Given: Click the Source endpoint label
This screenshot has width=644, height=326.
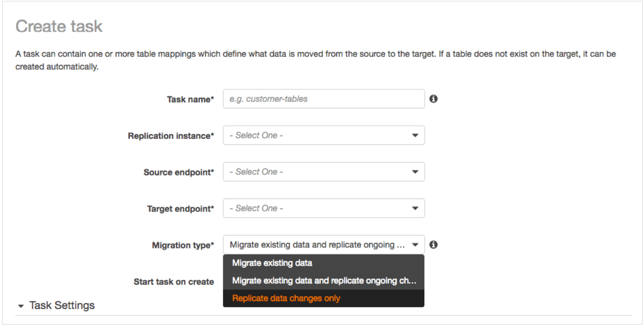Looking at the screenshot, I should pyautogui.click(x=179, y=172).
